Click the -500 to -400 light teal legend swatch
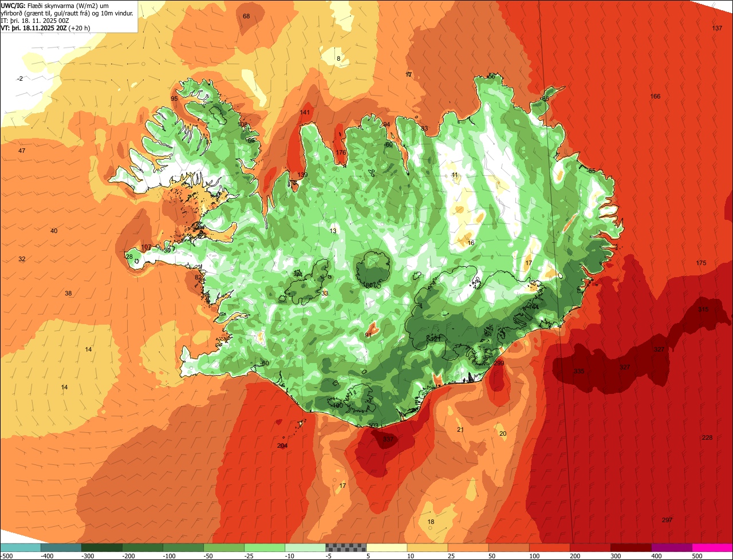Screen dimensions: 733x560 [21, 547]
